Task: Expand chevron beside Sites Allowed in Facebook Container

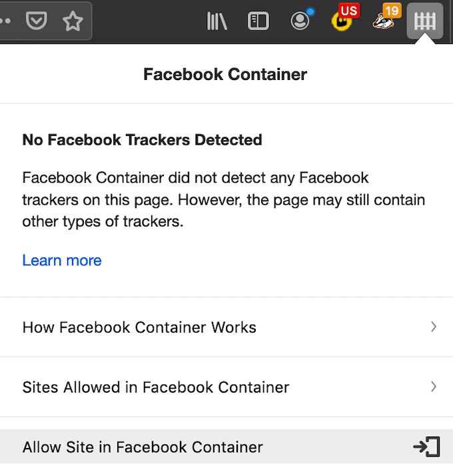Action: tap(434, 386)
